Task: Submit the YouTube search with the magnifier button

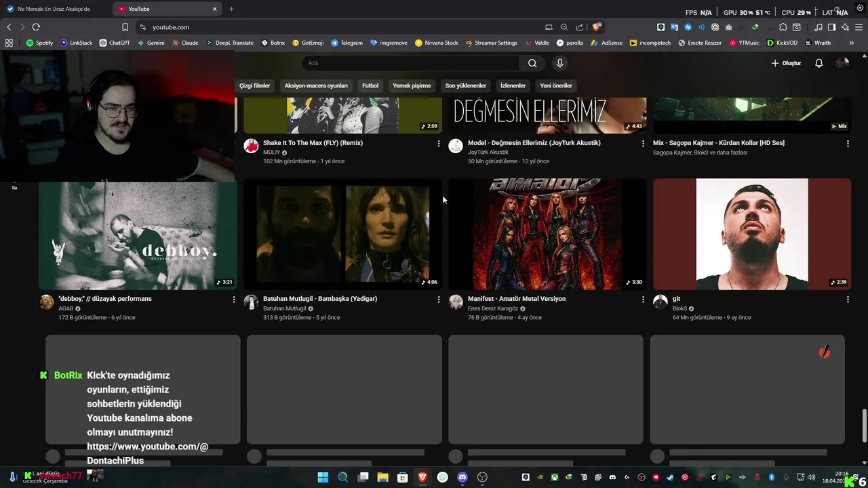Action: point(532,63)
